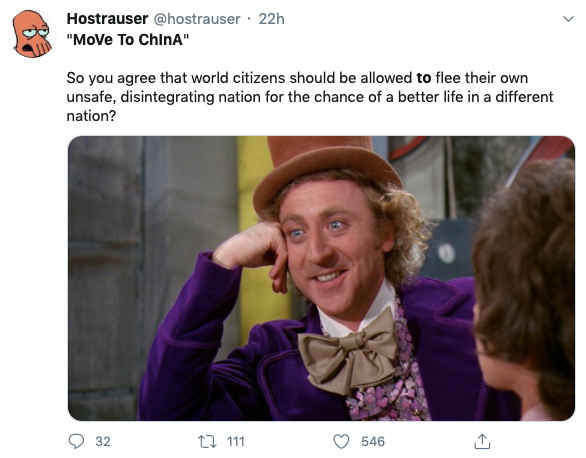Open the Zoidberg profile avatar
This screenshot has height=458, width=586.
(x=32, y=34)
